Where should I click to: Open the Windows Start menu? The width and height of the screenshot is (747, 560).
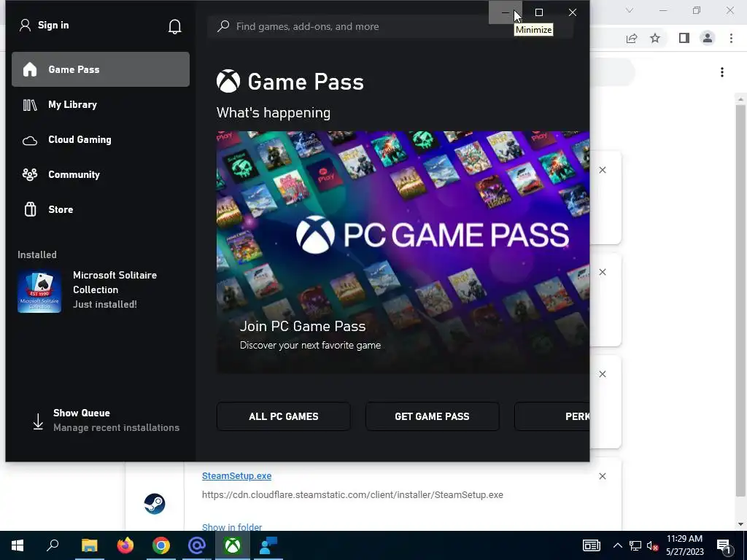[x=18, y=545]
